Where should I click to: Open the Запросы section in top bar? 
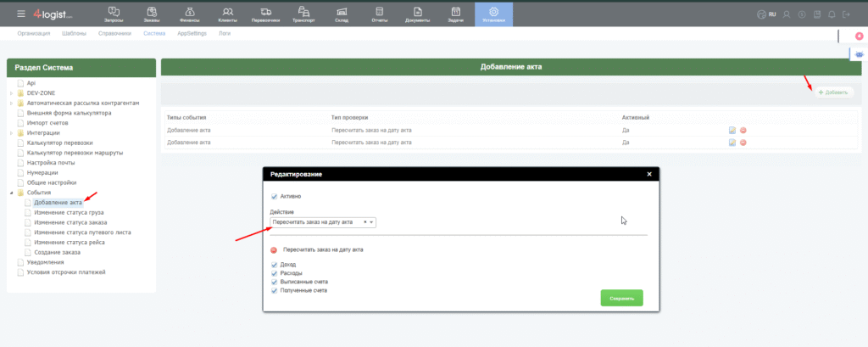114,14
